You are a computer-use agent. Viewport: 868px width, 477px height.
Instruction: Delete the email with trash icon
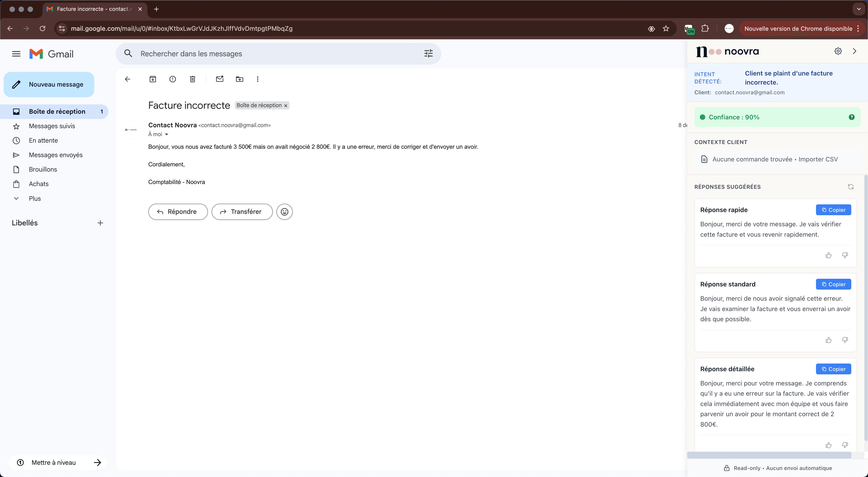pos(192,79)
